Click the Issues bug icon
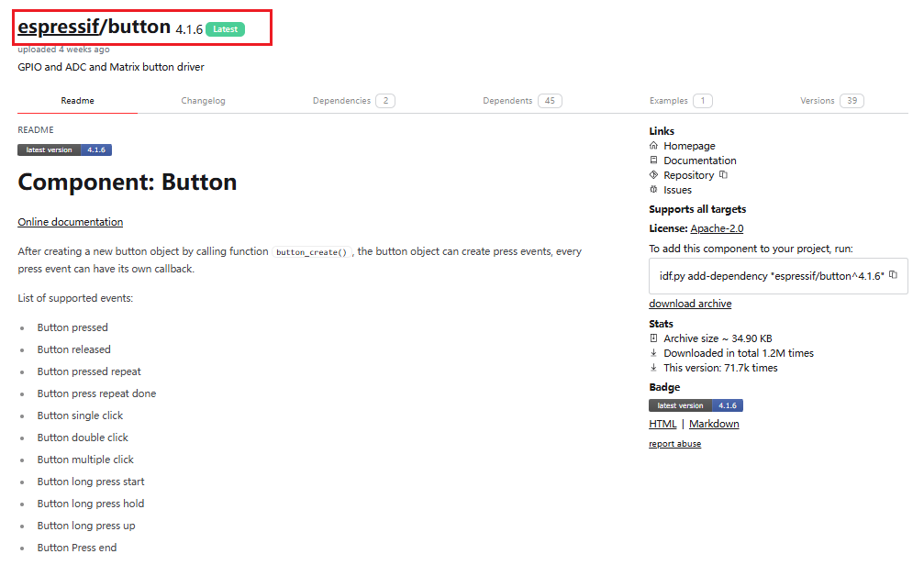Viewport: 924px width, 565px height. click(x=653, y=190)
